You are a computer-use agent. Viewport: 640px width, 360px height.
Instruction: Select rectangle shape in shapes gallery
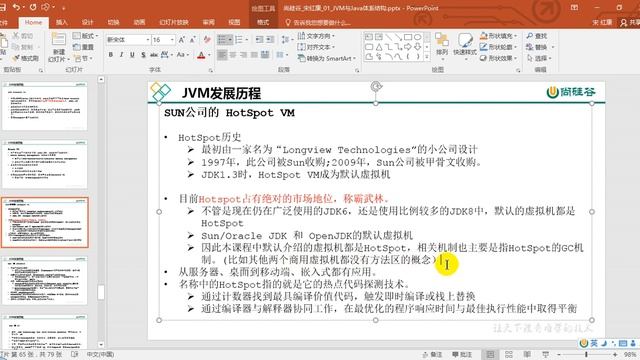tap(408, 37)
